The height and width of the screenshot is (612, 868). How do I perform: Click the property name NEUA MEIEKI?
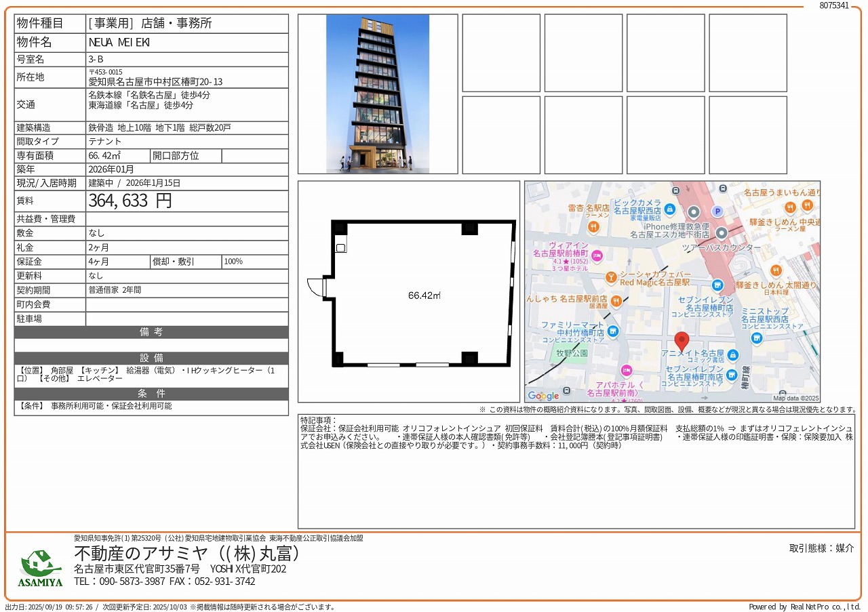tap(110, 42)
